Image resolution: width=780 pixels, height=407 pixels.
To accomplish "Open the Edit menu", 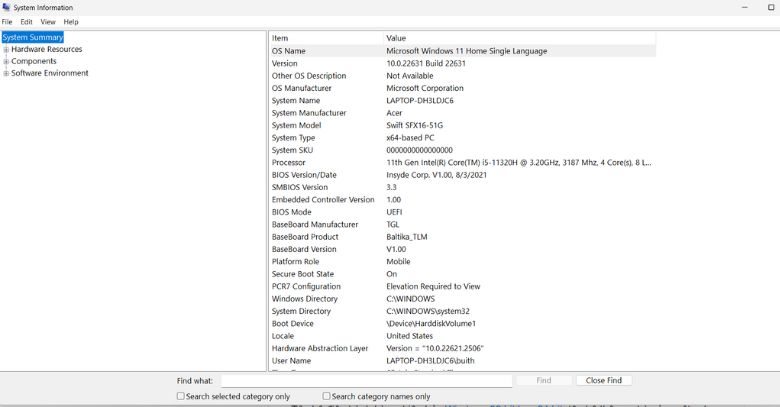I will (x=26, y=22).
